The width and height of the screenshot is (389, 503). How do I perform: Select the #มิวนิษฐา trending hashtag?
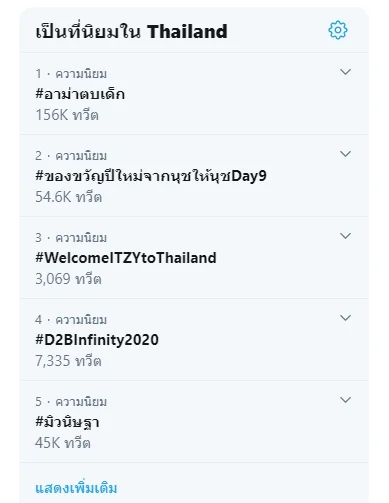(x=67, y=422)
